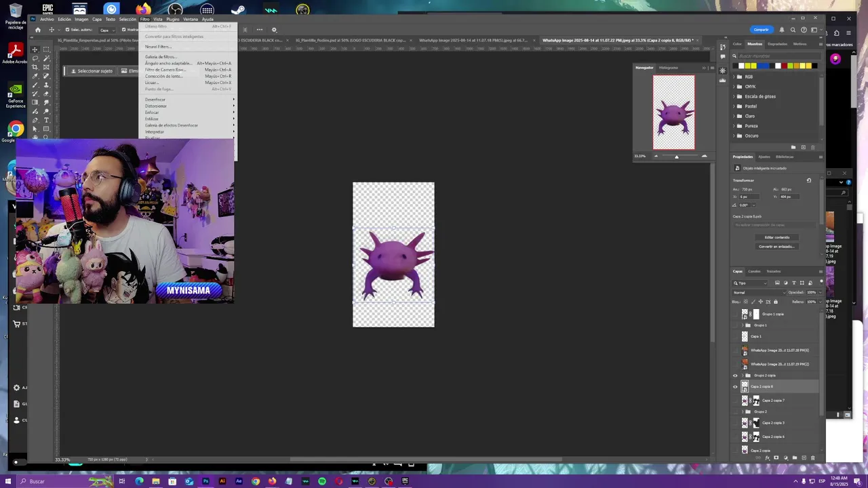Select the Gradient tool
The image size is (868, 488).
[x=35, y=102]
